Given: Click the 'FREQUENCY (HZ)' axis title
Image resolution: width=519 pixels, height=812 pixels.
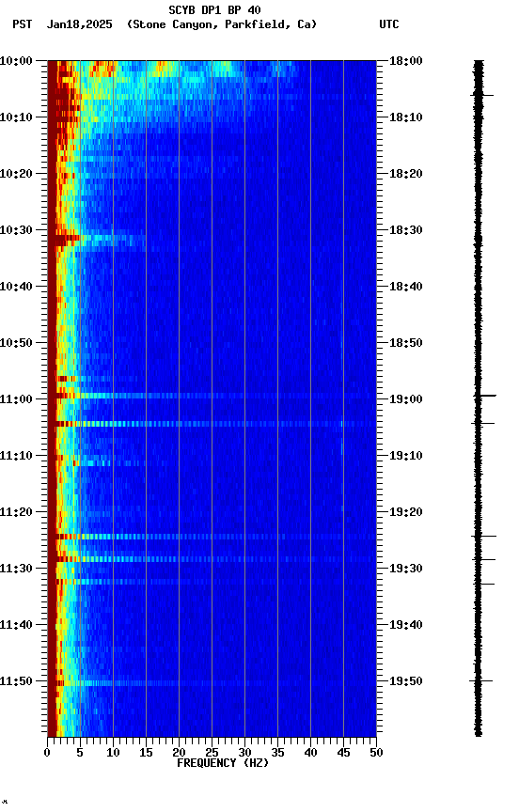Looking at the screenshot, I should click(223, 763).
